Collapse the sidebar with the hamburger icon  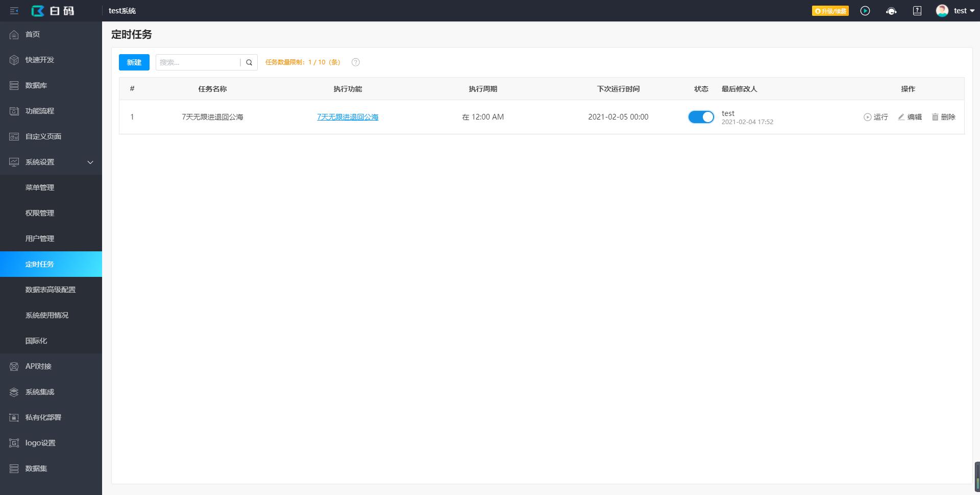click(14, 11)
